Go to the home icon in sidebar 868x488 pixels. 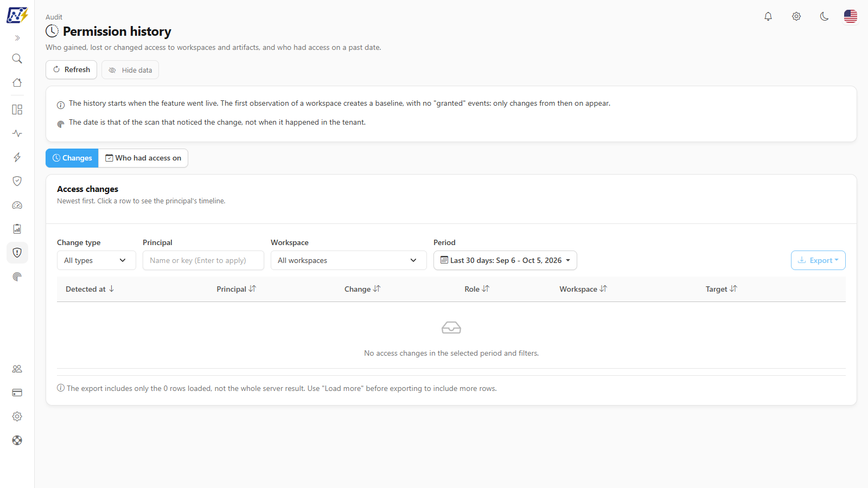17,82
